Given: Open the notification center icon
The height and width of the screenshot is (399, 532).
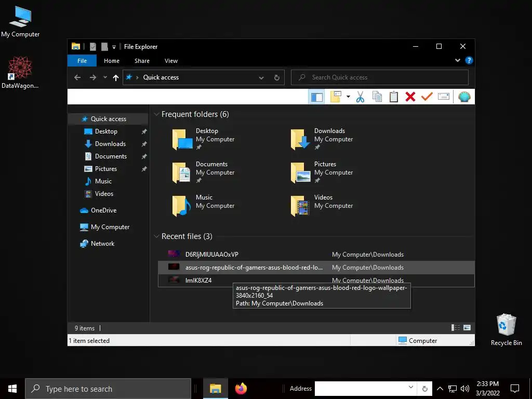Looking at the screenshot, I should pos(515,389).
